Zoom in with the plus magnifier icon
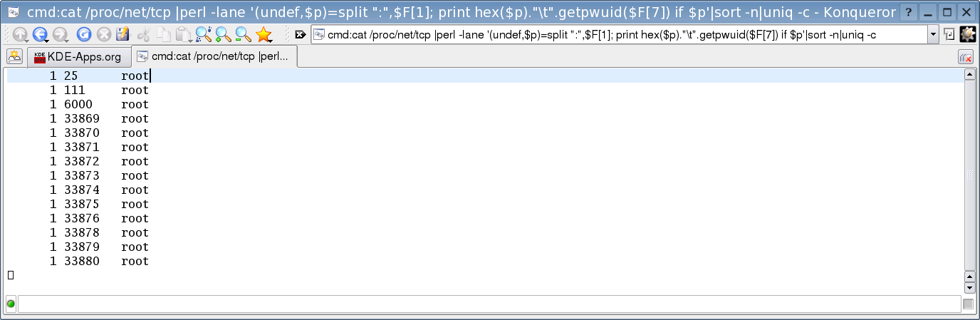The image size is (980, 320). coord(224,34)
